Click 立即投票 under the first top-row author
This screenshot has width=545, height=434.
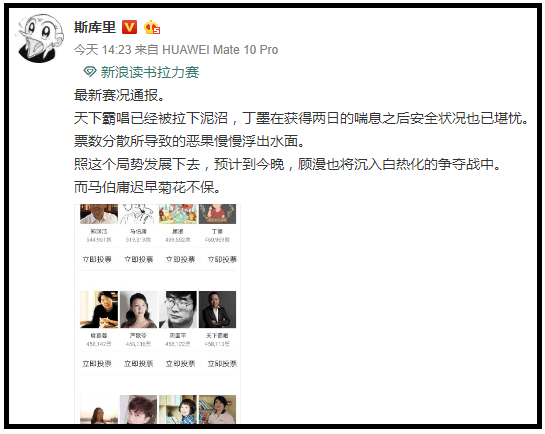(x=97, y=259)
